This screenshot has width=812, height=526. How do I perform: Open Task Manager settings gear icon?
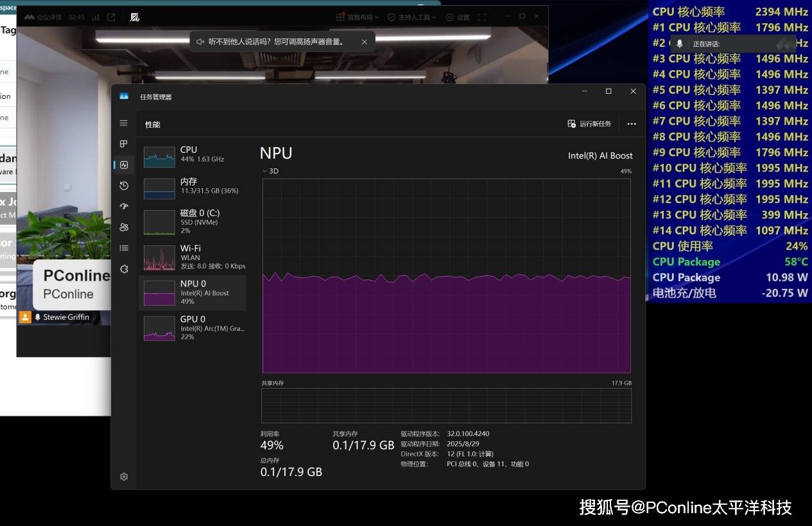(x=124, y=477)
